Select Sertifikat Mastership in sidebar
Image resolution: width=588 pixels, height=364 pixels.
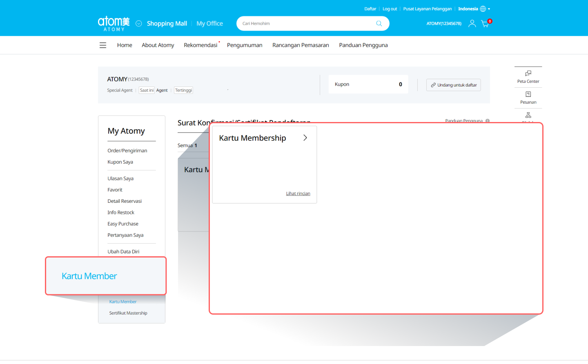(128, 313)
